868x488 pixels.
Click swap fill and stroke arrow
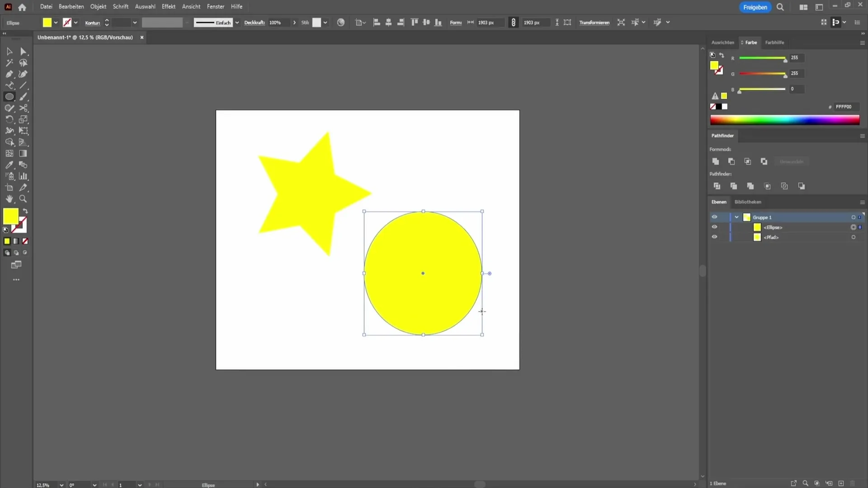pos(26,211)
